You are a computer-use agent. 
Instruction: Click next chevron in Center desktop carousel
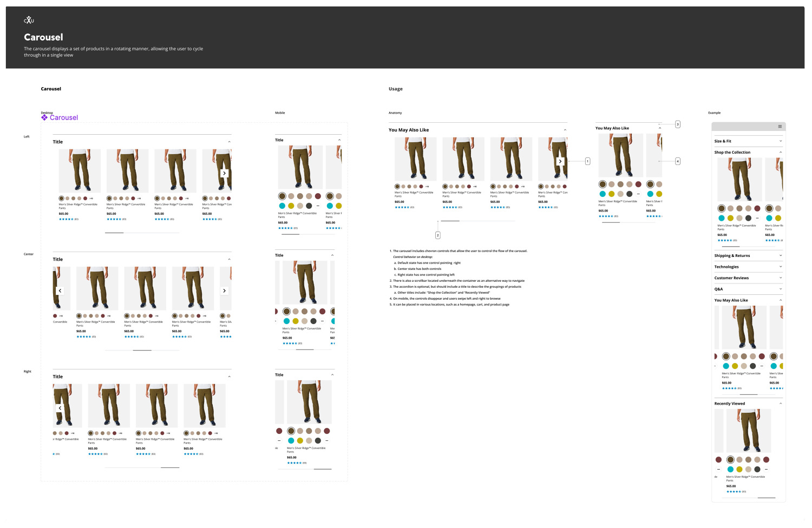224,291
